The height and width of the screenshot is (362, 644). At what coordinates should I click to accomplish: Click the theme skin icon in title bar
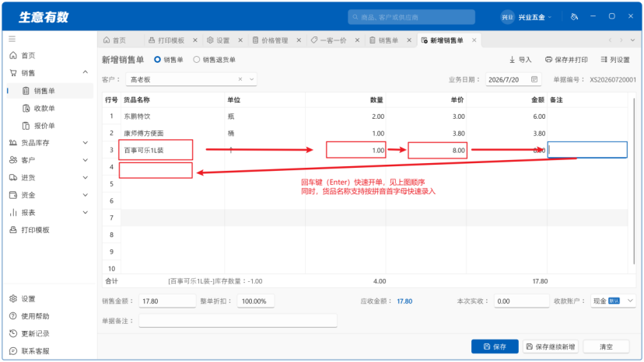574,17
